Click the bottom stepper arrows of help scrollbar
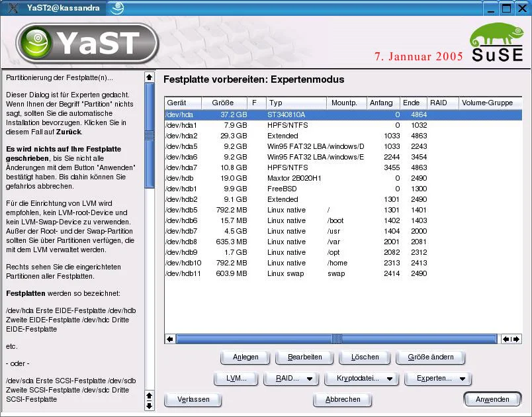Screen dimensions: 532x417 (150, 400)
